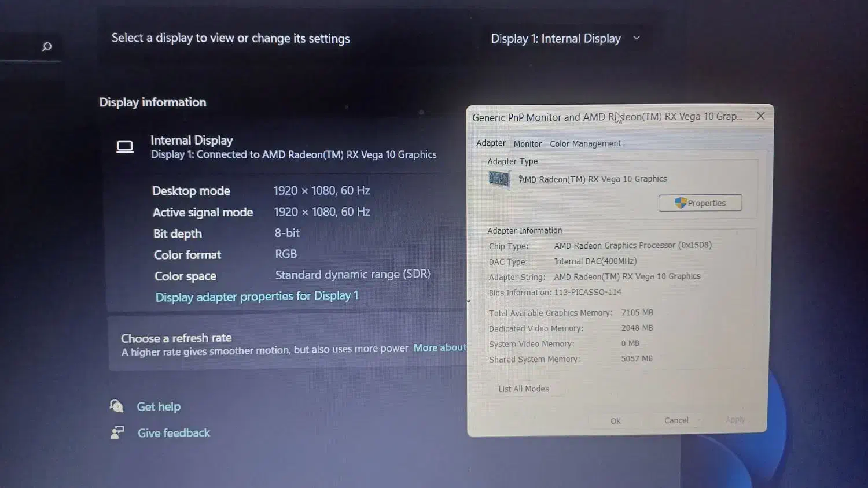Screen dimensions: 868x488
Task: Open Display adapter properties for Display 1 link
Action: tap(257, 296)
